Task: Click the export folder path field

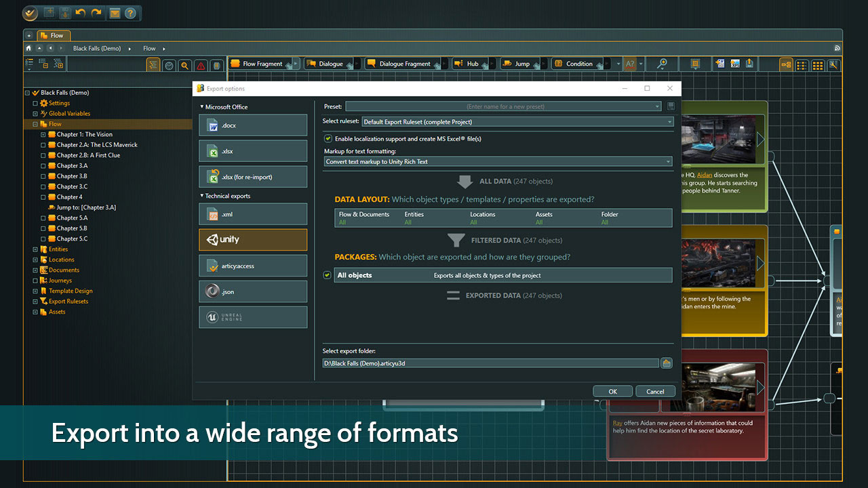Action: click(x=488, y=363)
